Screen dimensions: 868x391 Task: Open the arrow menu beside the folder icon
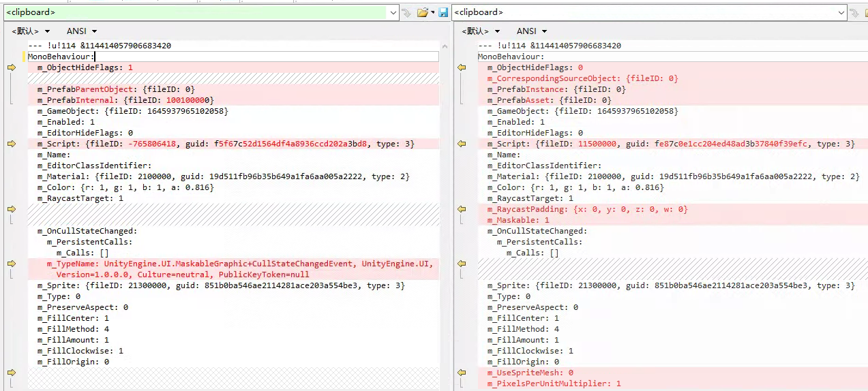(432, 12)
